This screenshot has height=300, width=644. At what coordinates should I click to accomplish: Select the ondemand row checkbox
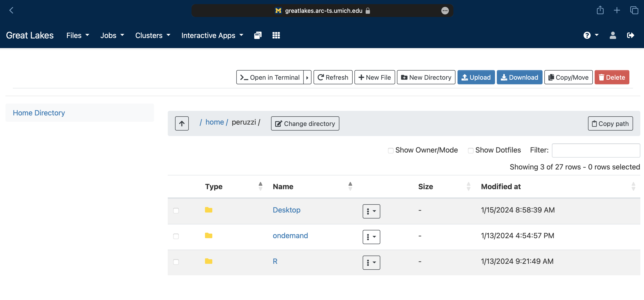176,236
